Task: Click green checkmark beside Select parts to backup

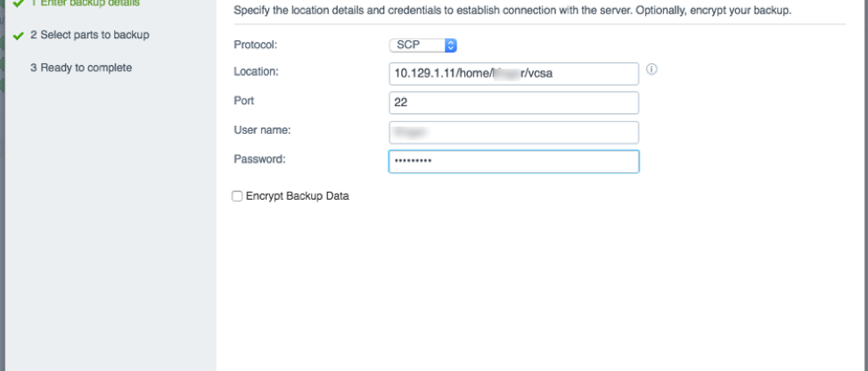Action: click(18, 36)
